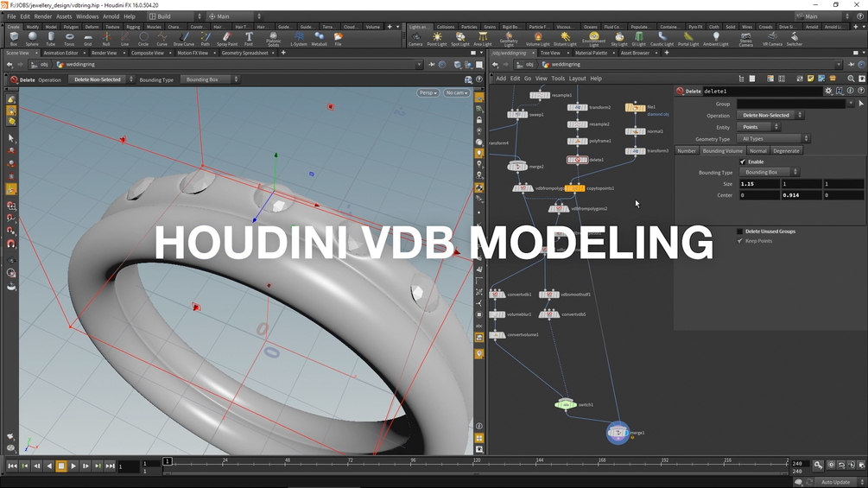Open the network editor Layout menu

pos(577,79)
